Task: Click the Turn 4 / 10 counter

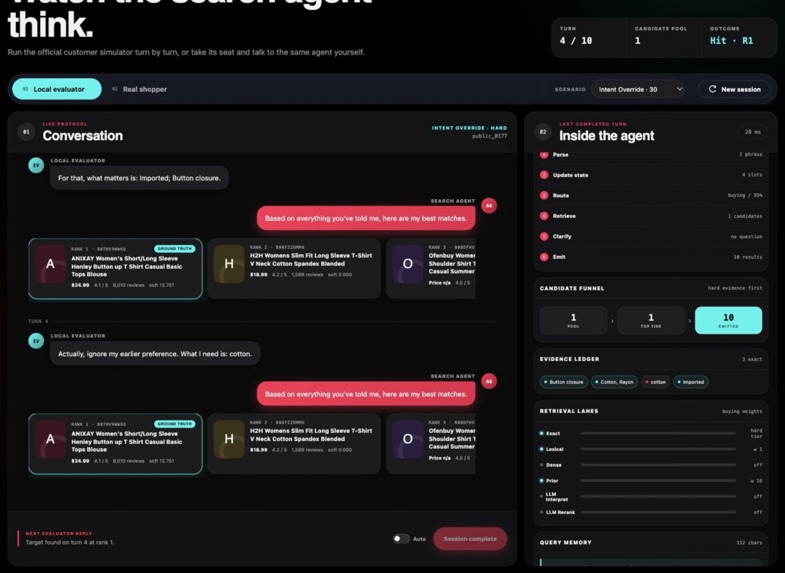Action: (x=576, y=41)
